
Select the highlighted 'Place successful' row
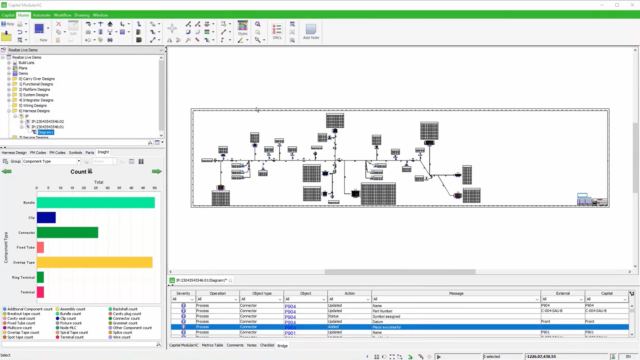(x=400, y=327)
